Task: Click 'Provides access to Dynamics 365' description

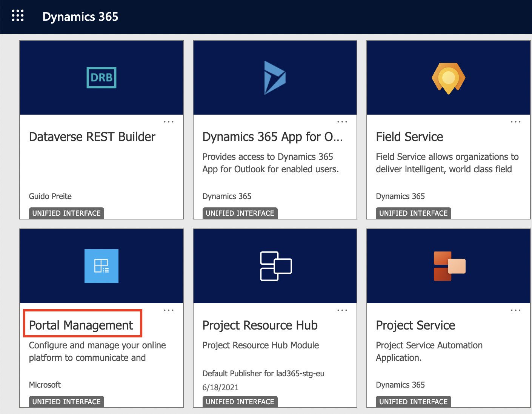Action: click(268, 157)
